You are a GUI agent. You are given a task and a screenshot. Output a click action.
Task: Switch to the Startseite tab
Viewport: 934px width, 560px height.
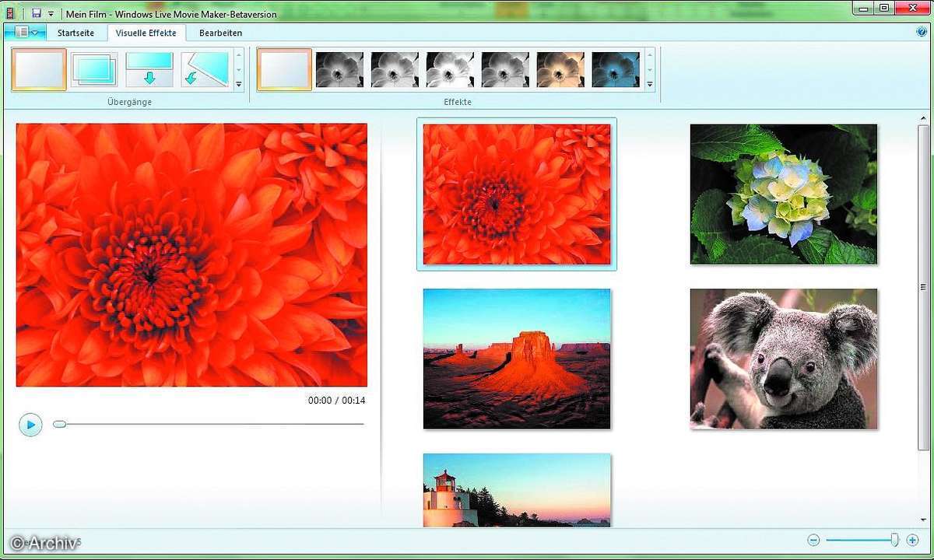(x=75, y=33)
